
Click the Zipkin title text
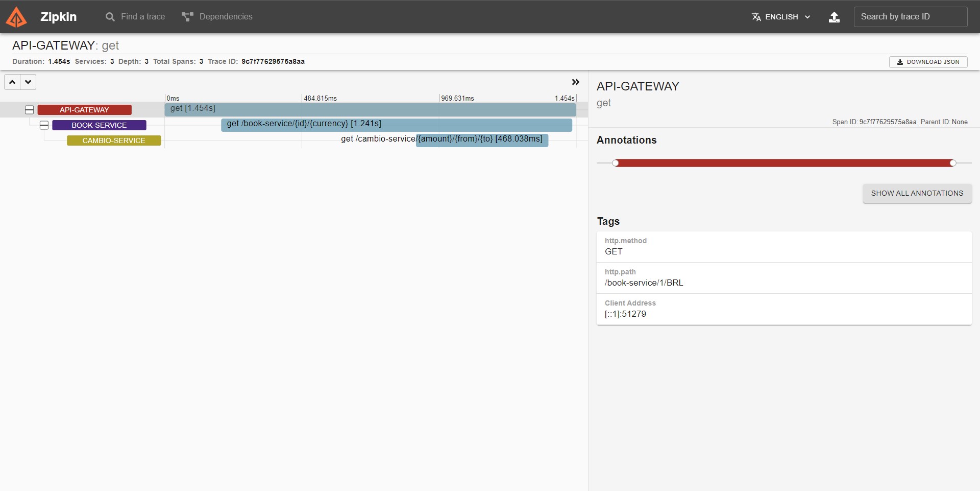58,17
